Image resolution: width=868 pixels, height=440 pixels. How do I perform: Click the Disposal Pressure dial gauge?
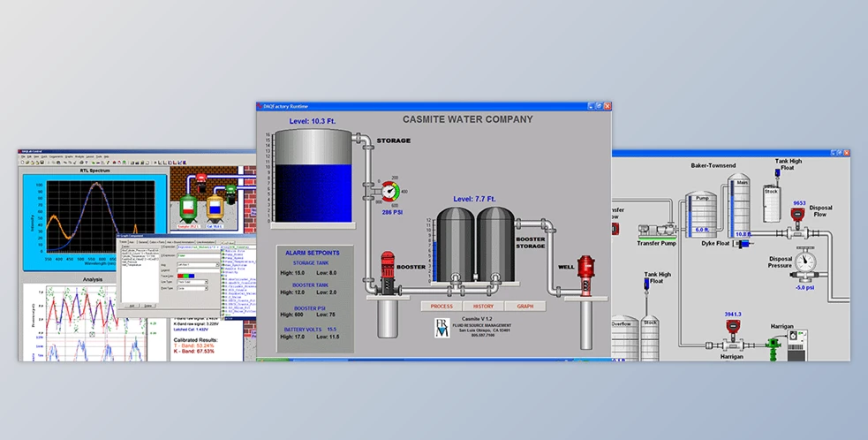click(x=805, y=261)
